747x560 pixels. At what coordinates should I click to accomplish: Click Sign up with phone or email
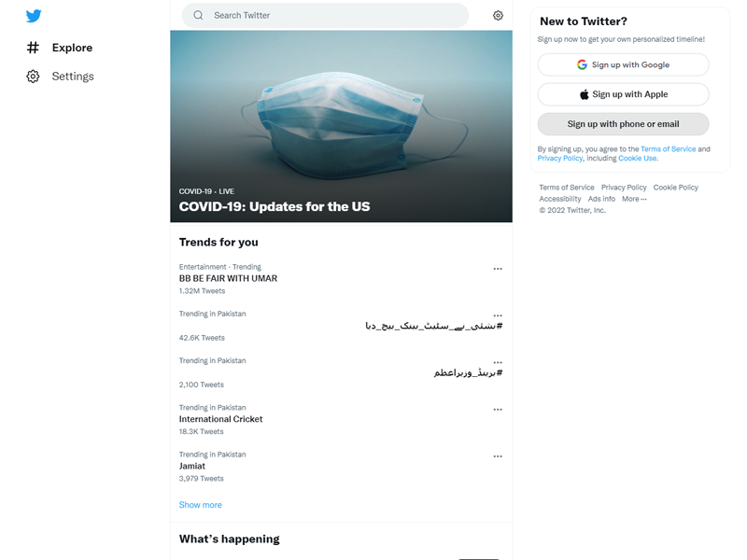tap(623, 124)
